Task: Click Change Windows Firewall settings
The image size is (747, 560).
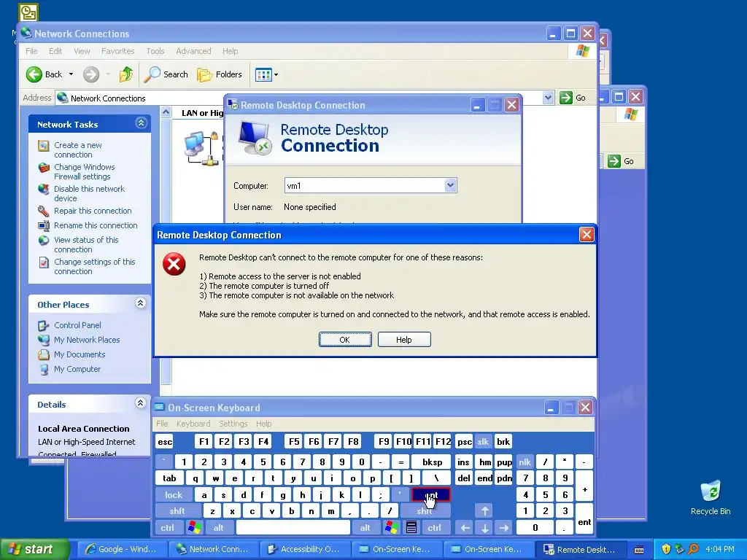Action: 85,171
